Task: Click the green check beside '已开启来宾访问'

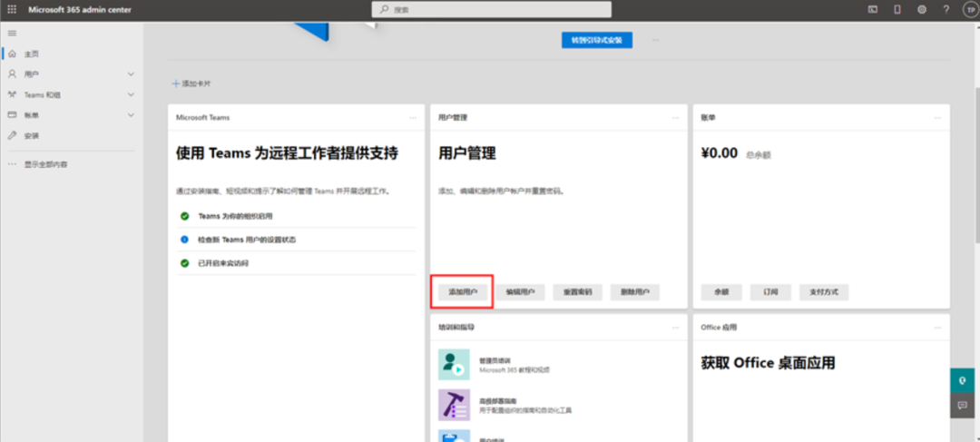Action: 184,263
